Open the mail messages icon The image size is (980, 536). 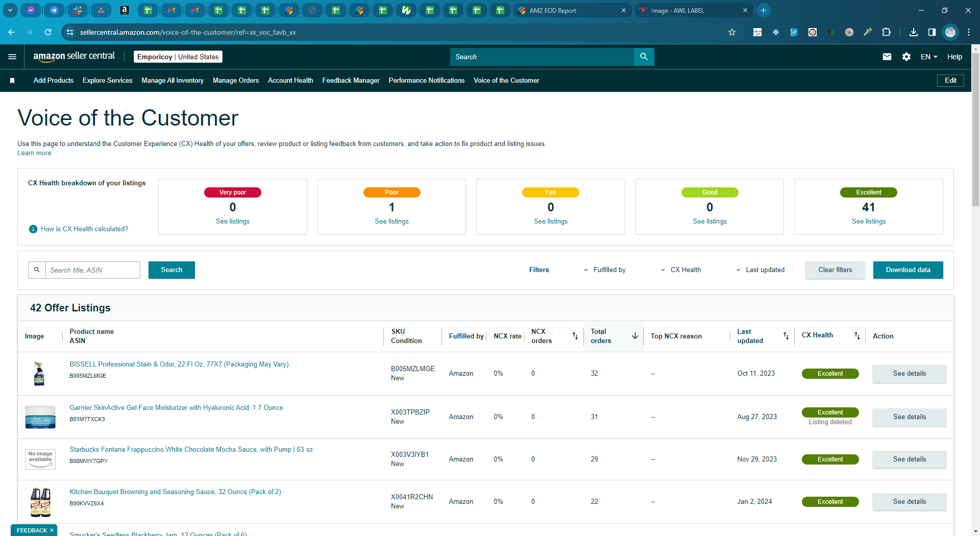tap(887, 57)
